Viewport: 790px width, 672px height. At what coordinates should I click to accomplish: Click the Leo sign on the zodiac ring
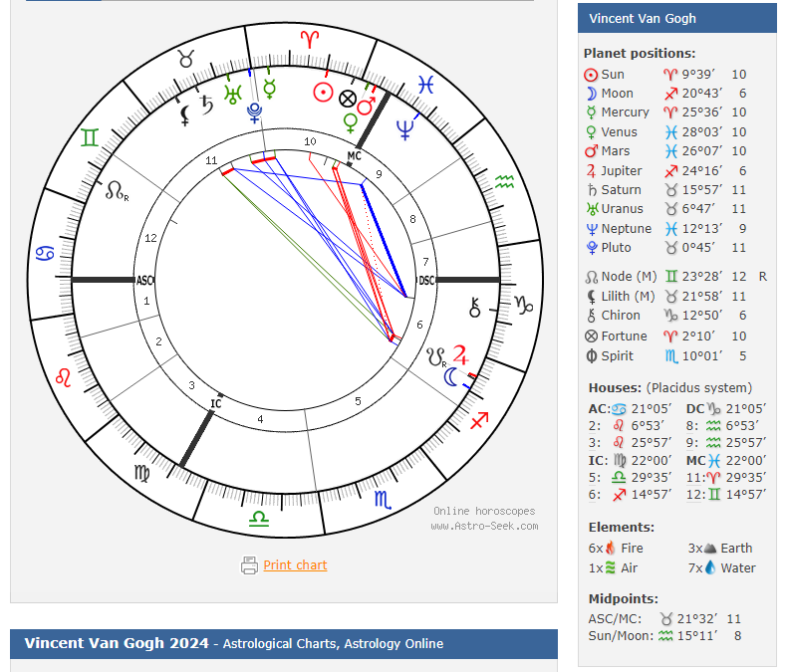tap(63, 377)
